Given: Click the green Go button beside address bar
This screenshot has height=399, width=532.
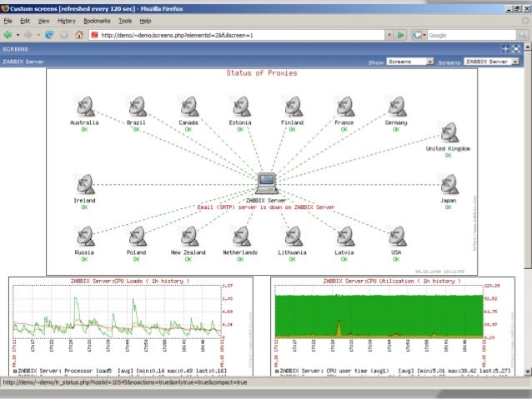Looking at the screenshot, I should pyautogui.click(x=401, y=35).
